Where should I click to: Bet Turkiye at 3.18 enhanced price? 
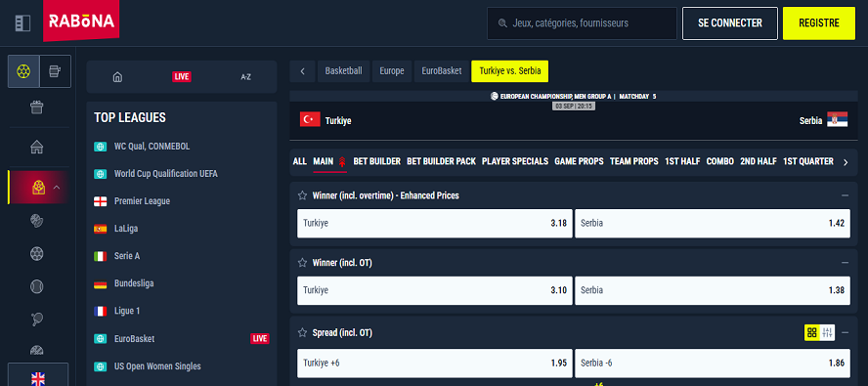click(x=435, y=223)
